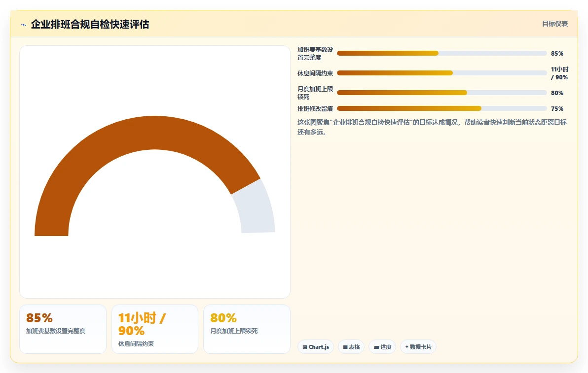This screenshot has height=373, width=588.
Task: Click the 休息间隔约束 progress bar
Action: click(442, 73)
